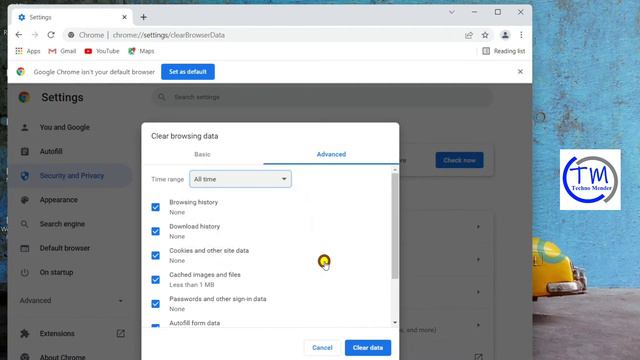Dismiss the default browser notification bar

pos(520,71)
